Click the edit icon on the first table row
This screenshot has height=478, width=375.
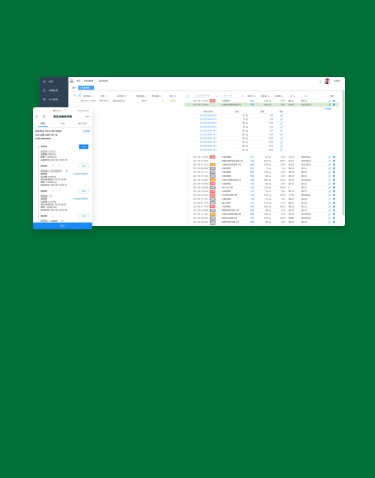pos(330,101)
